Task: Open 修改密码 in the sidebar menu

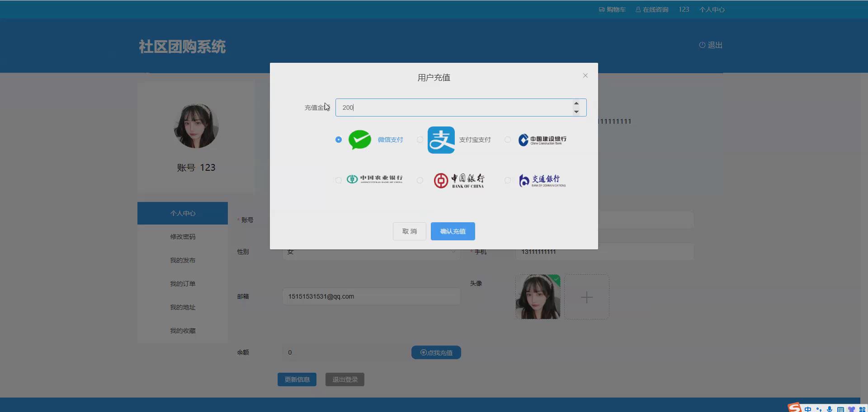Action: 183,237
